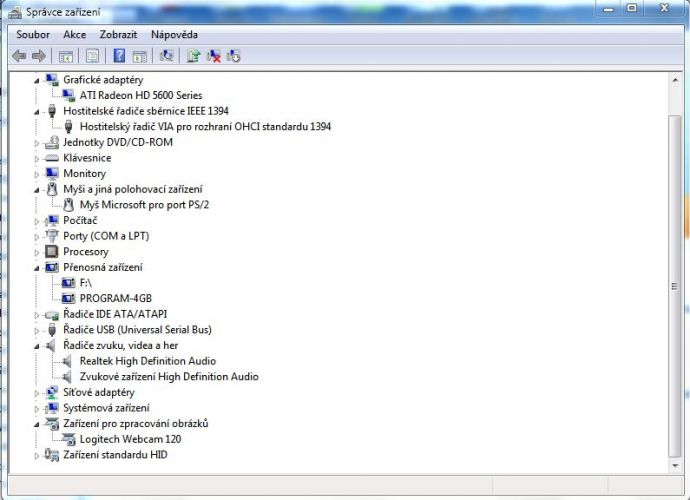Expand the Porty (COM a LPT) node
Image resolution: width=690 pixels, height=500 pixels.
(x=37, y=237)
